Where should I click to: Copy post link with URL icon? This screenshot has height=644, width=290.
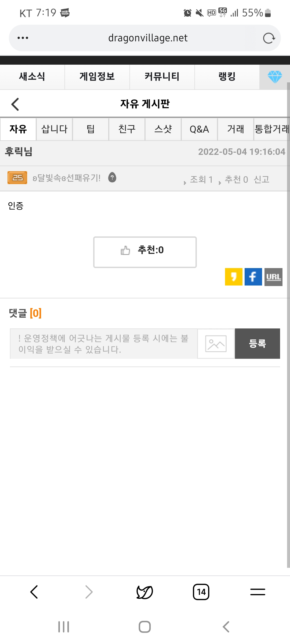coord(273,277)
